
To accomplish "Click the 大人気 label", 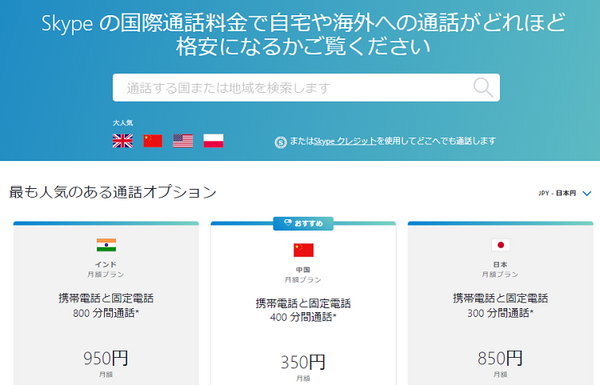I will tap(123, 123).
